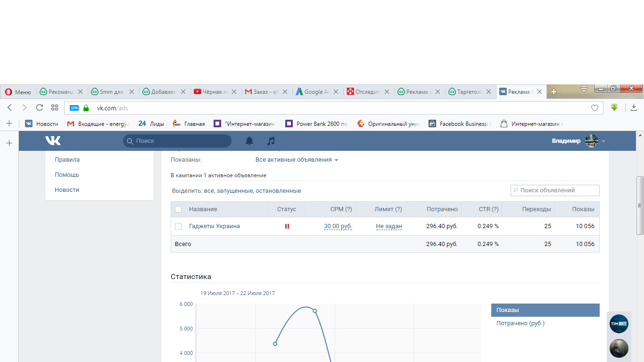The image size is (644, 362).
Task: Set limit via Не задан link
Action: (x=389, y=226)
